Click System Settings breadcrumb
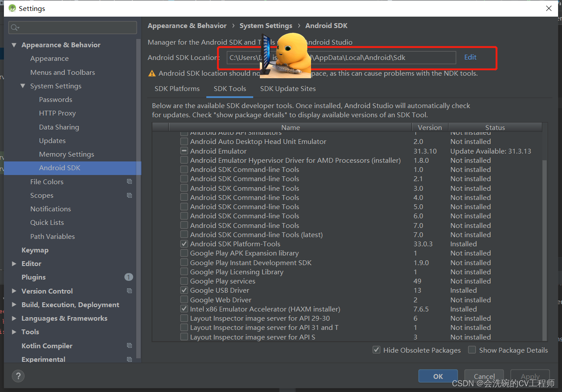 [266, 26]
